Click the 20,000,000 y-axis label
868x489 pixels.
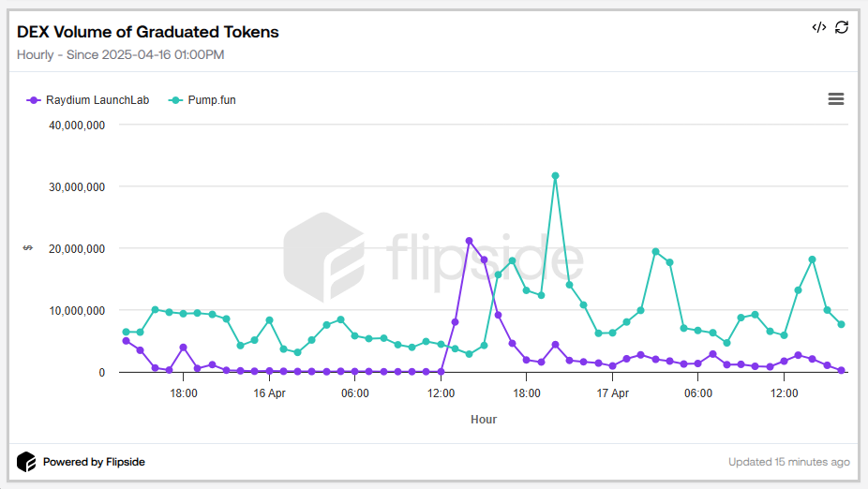tap(76, 248)
